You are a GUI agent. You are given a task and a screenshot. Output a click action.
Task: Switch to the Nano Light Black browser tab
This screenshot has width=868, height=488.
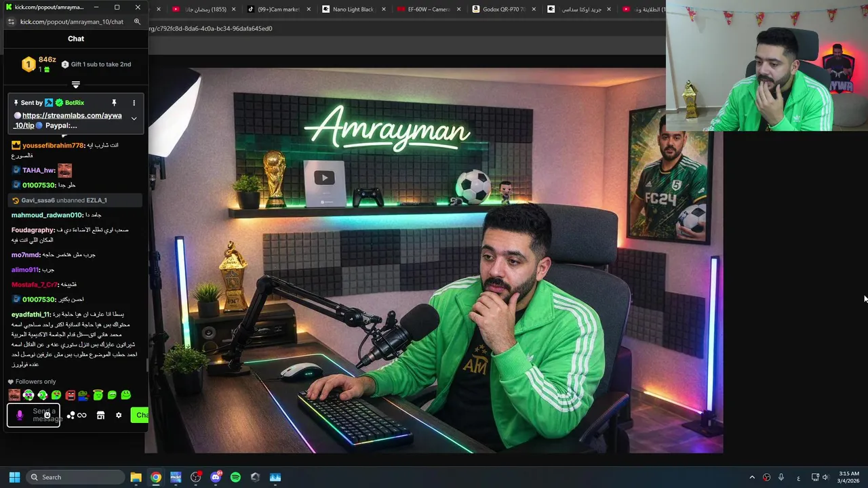click(x=354, y=9)
